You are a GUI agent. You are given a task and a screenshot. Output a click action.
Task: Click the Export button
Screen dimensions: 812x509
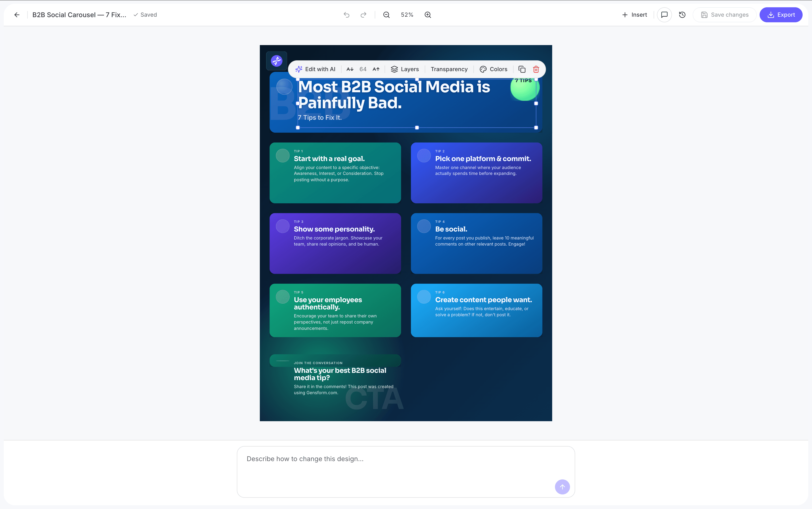[x=781, y=15]
